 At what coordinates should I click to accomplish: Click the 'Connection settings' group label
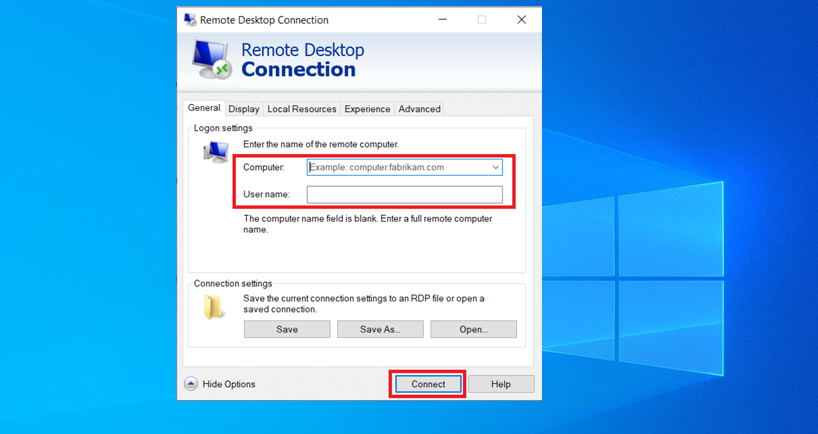(x=233, y=283)
